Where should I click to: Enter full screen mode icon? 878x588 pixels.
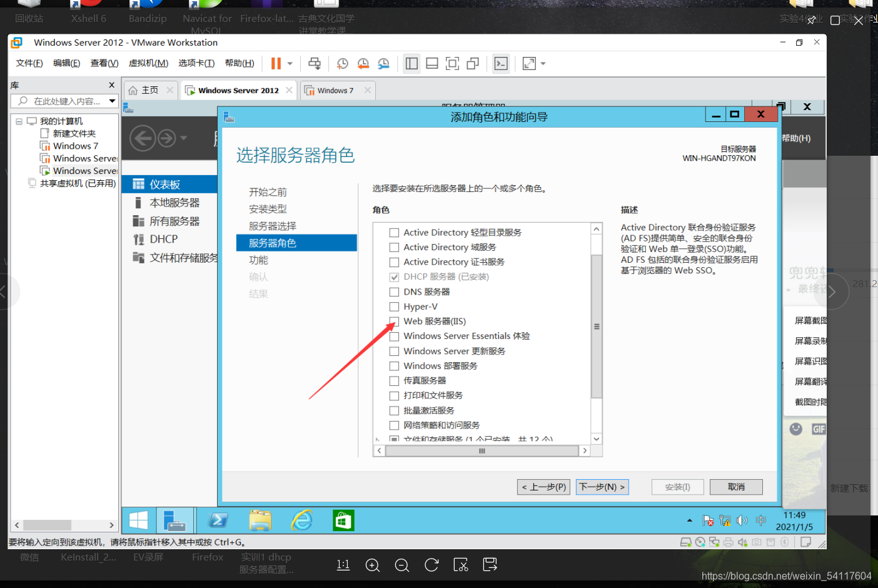(x=452, y=63)
